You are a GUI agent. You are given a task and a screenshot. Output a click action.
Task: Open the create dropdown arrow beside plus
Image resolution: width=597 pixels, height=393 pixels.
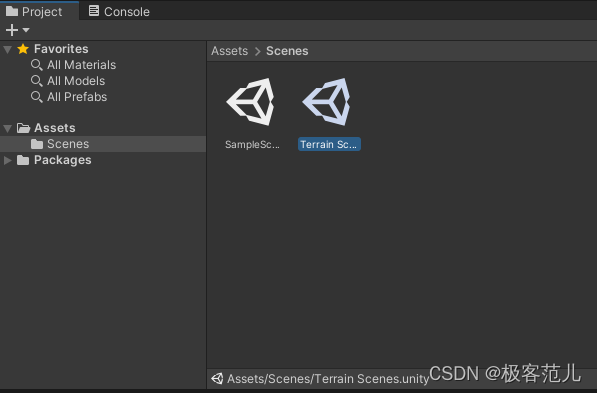pyautogui.click(x=26, y=30)
